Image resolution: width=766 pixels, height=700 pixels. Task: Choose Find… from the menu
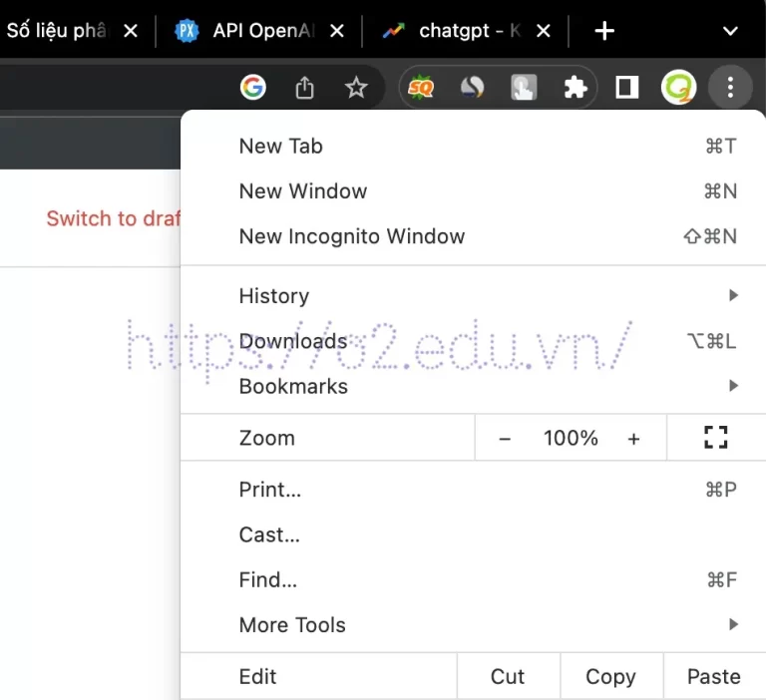[473, 579]
